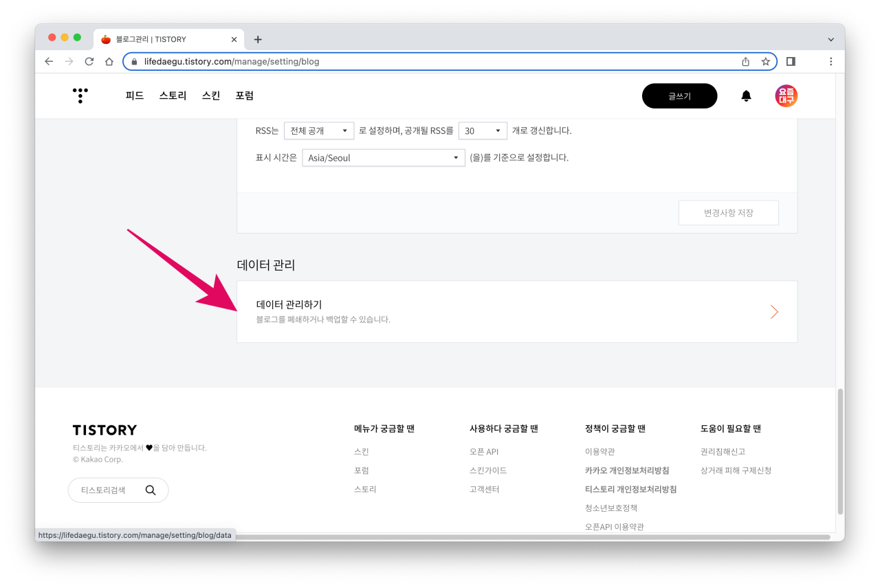
Task: Open the 스킨 menu item
Action: pos(210,95)
